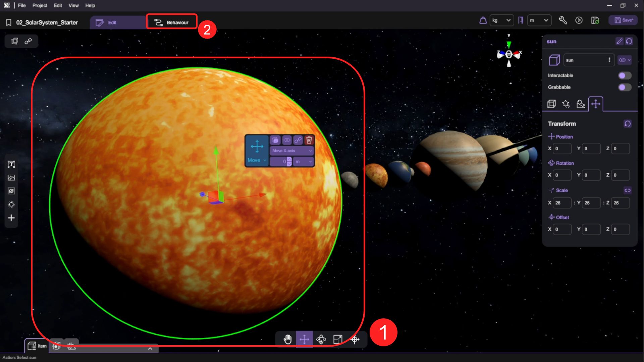The width and height of the screenshot is (644, 362).
Task: Toggle the Interactable switch
Action: [625, 75]
